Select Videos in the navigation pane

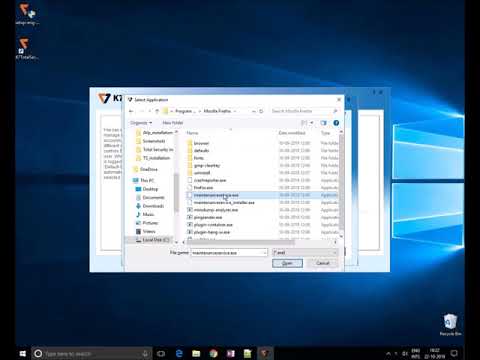click(149, 231)
